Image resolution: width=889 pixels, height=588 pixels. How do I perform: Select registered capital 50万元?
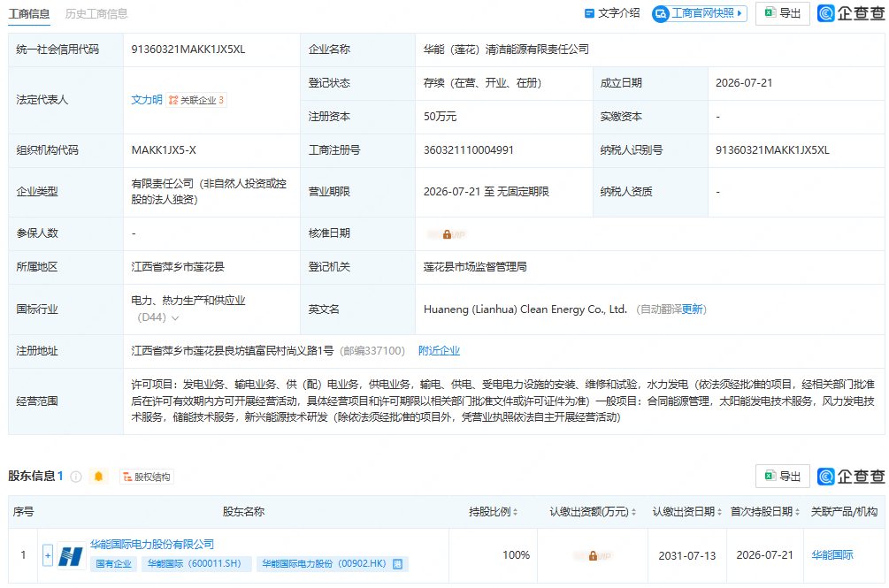pyautogui.click(x=440, y=117)
